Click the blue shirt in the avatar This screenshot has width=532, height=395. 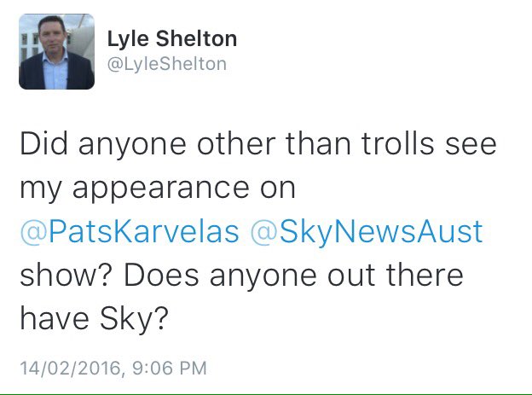(x=55, y=72)
